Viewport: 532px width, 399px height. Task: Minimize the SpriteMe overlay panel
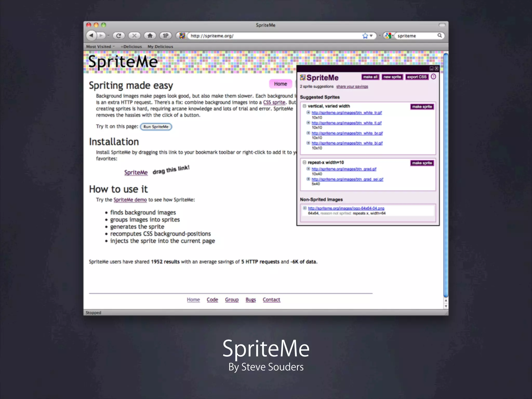click(x=431, y=69)
